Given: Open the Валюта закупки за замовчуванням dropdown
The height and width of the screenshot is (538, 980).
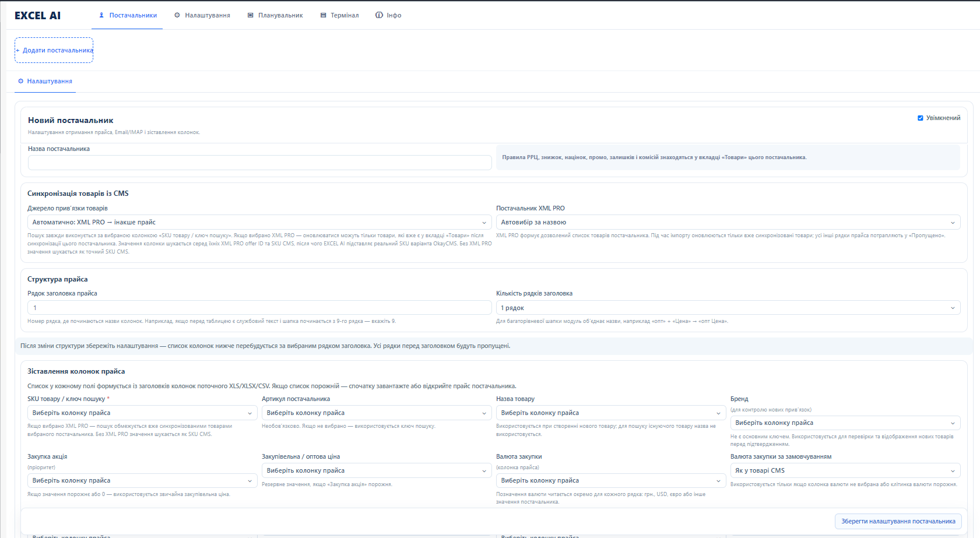Looking at the screenshot, I should coord(845,470).
